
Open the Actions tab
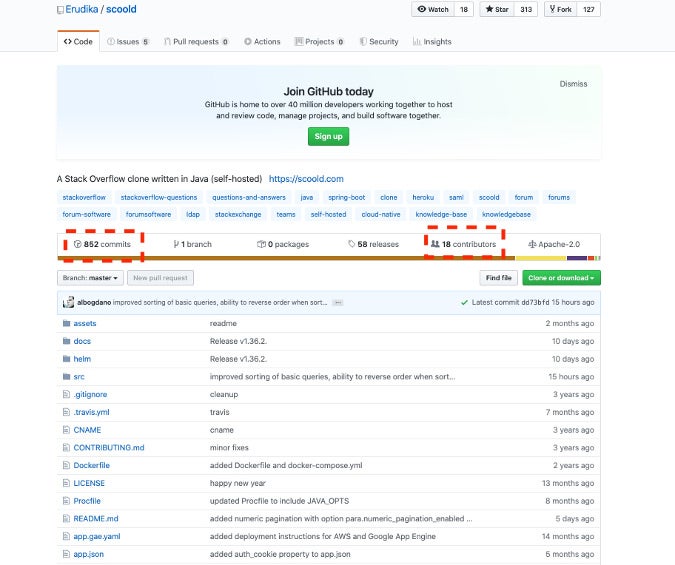(262, 41)
